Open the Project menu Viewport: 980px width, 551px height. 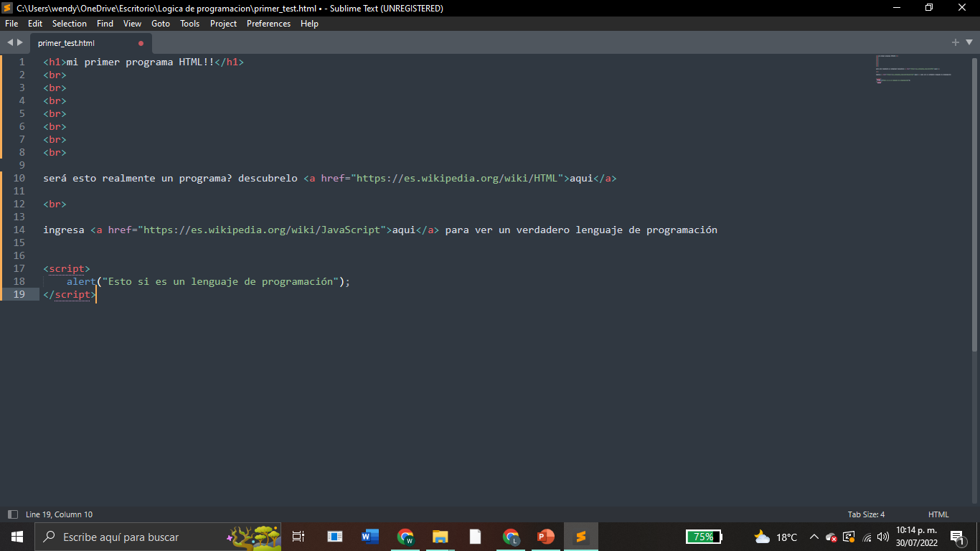pyautogui.click(x=223, y=24)
